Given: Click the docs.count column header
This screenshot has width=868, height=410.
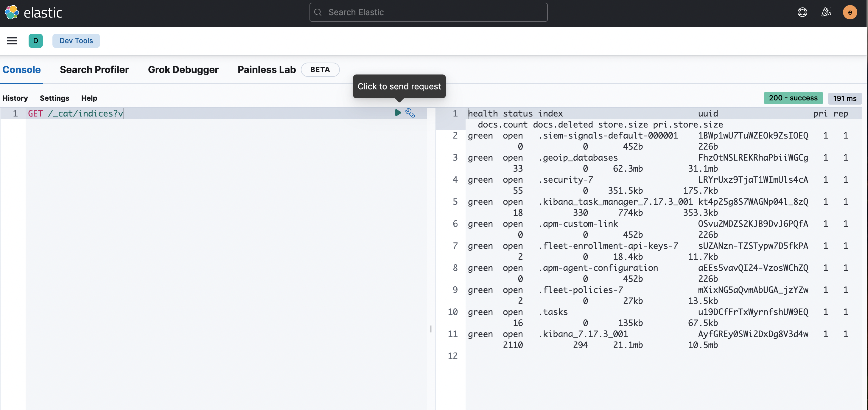Looking at the screenshot, I should (503, 125).
